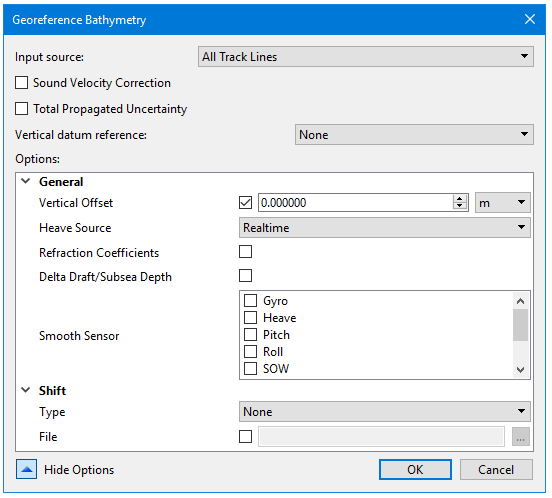Check the Refraction Coefficients option
The width and height of the screenshot is (552, 498).
point(245,252)
